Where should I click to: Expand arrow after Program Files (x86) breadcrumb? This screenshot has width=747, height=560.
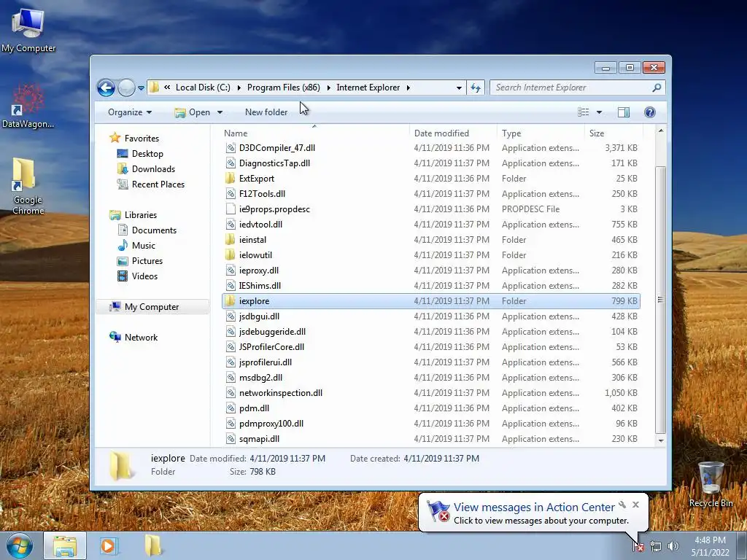328,87
